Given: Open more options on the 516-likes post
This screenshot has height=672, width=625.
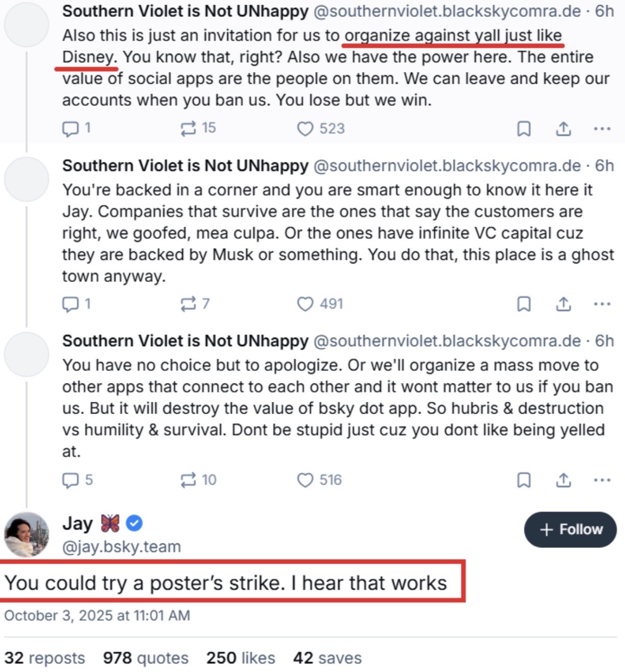Looking at the screenshot, I should (x=602, y=480).
